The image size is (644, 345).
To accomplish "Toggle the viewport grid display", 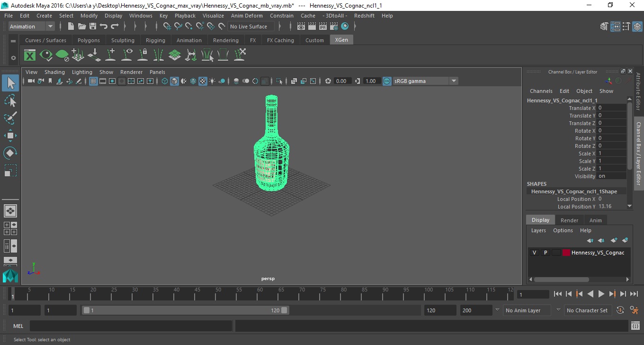I will (93, 81).
